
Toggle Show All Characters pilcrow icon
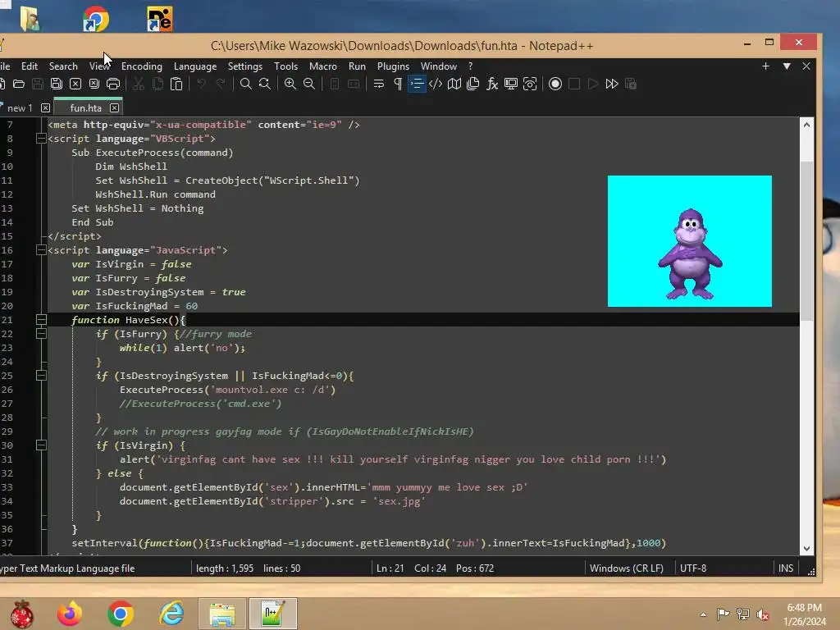tap(398, 84)
